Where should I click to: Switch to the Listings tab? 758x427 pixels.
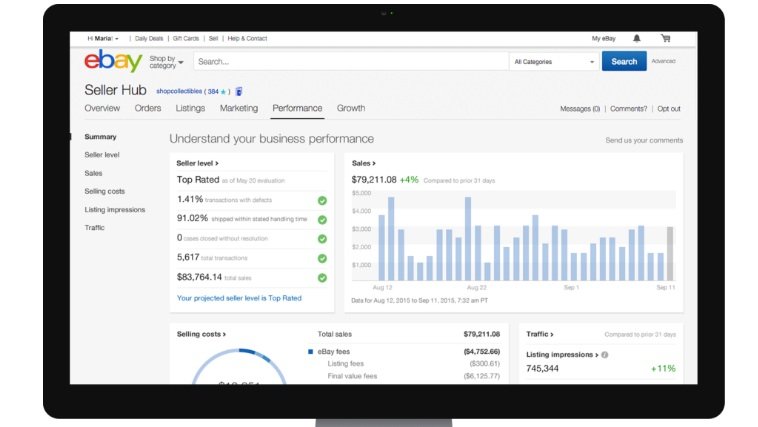coord(190,108)
